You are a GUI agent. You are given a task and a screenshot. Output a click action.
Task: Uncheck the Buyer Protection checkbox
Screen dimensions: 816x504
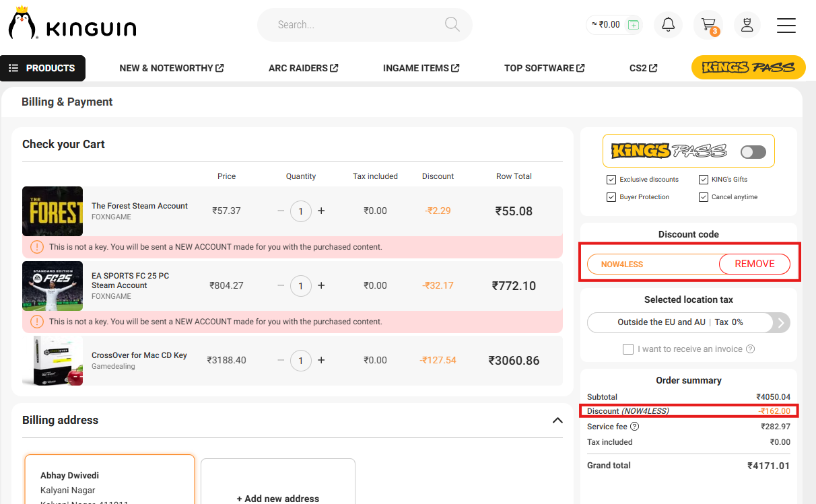(x=611, y=196)
